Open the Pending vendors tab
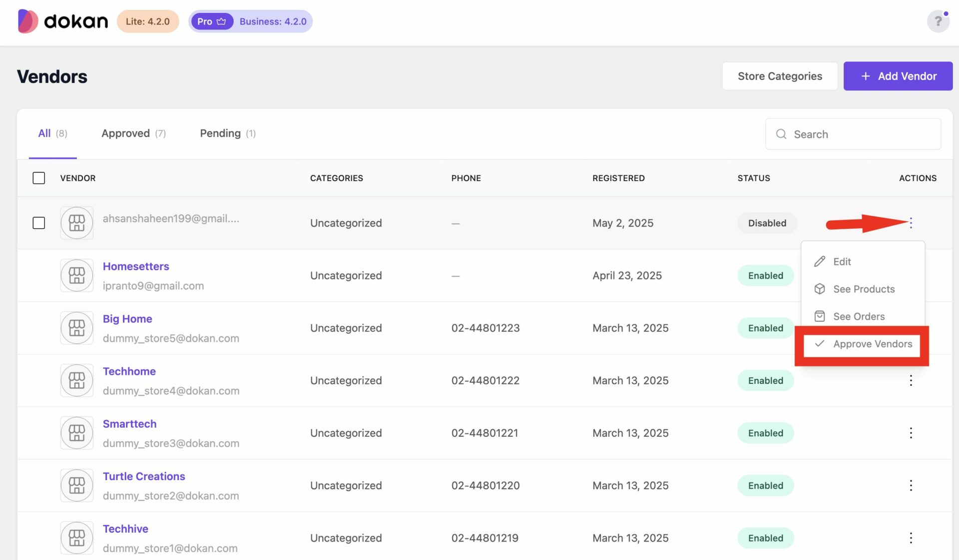Screen dimensions: 959x560 click(x=220, y=133)
